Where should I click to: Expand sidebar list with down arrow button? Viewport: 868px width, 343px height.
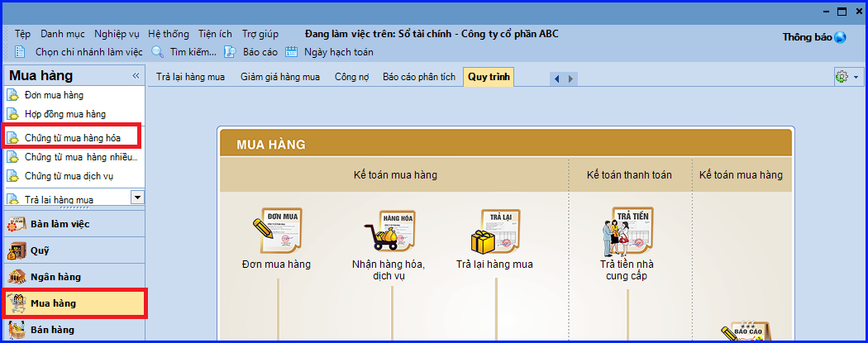137,197
